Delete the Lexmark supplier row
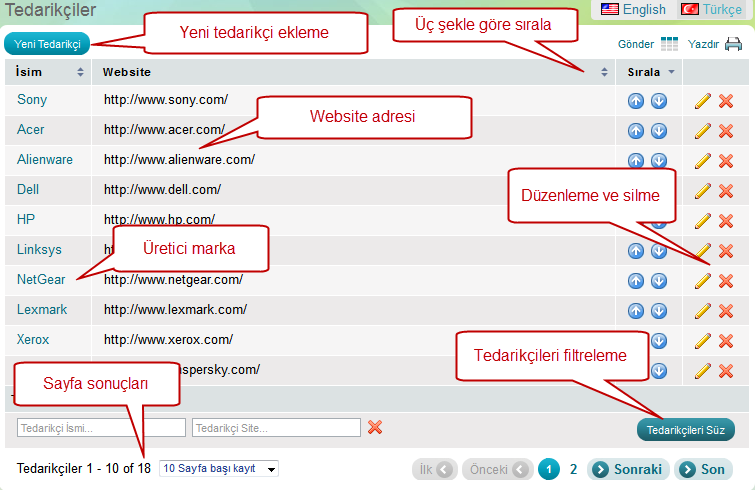This screenshot has width=755, height=490. [726, 311]
